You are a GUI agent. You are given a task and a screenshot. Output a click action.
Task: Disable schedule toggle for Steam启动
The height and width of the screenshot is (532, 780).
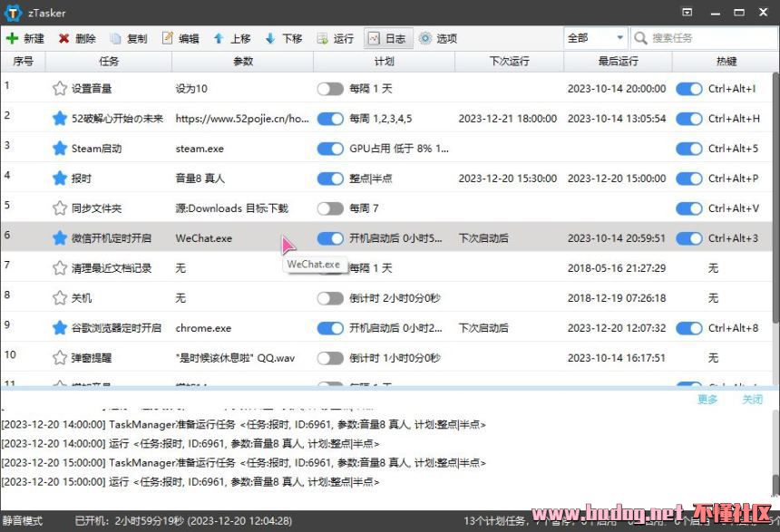(330, 149)
